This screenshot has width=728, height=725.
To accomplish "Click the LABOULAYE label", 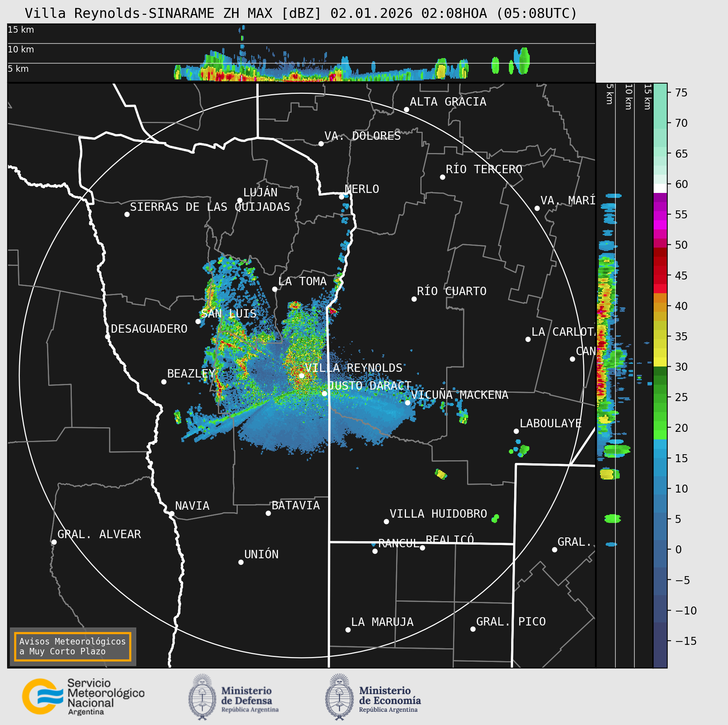I will (551, 423).
